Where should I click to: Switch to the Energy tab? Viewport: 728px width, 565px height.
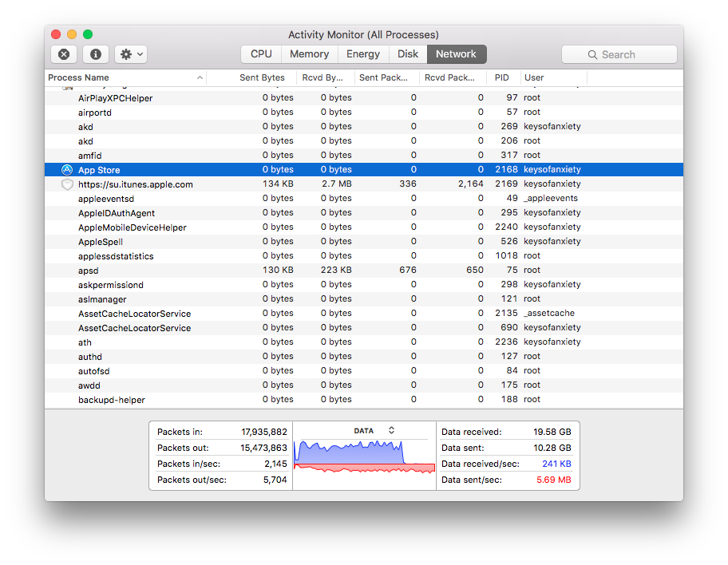(363, 53)
